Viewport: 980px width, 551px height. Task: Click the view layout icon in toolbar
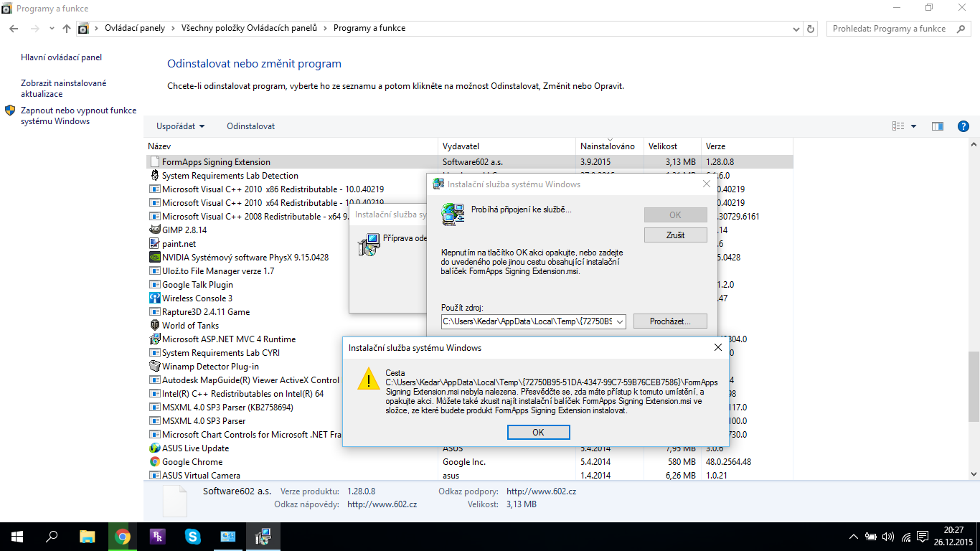pyautogui.click(x=898, y=126)
